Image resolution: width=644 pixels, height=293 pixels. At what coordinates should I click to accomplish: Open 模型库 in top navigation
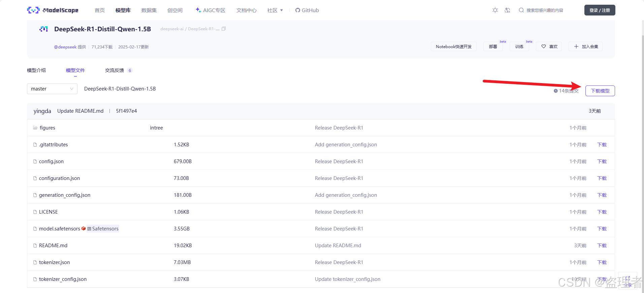123,10
